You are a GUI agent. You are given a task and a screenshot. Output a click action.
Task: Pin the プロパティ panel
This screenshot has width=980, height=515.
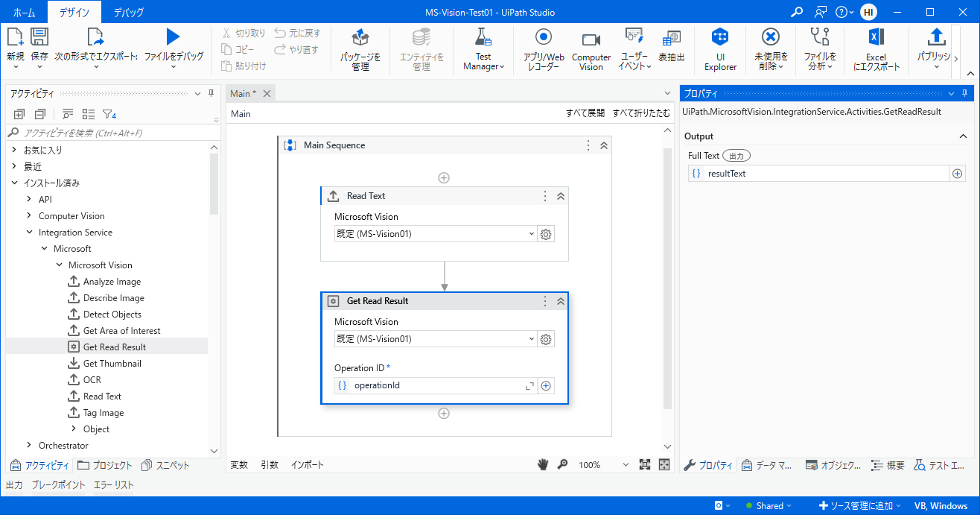click(965, 93)
